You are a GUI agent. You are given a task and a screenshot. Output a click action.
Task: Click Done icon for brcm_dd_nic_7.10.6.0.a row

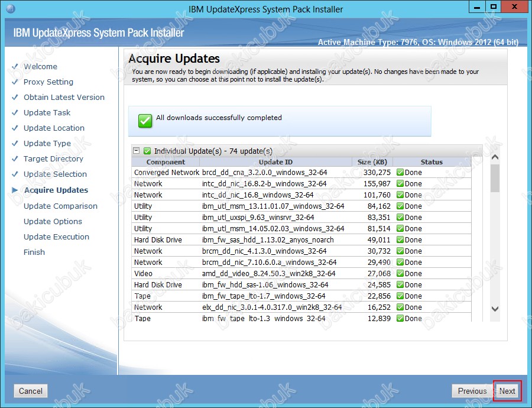400,262
